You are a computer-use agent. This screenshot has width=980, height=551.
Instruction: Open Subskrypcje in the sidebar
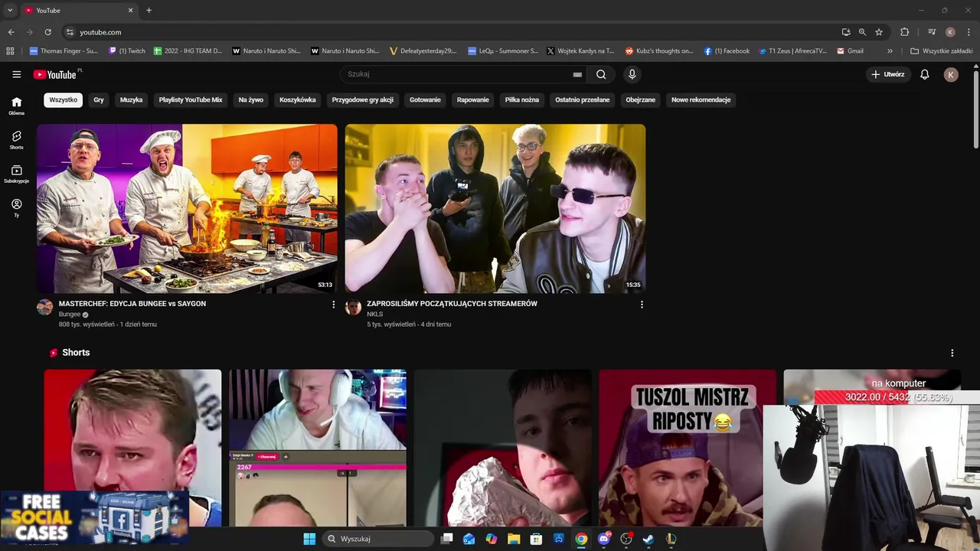click(16, 174)
